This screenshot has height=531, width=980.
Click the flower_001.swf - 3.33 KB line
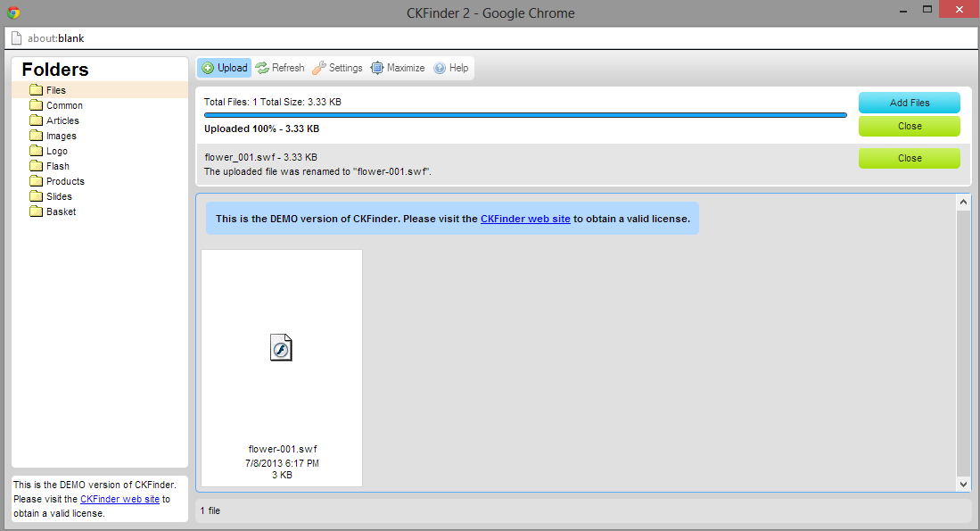coord(260,157)
